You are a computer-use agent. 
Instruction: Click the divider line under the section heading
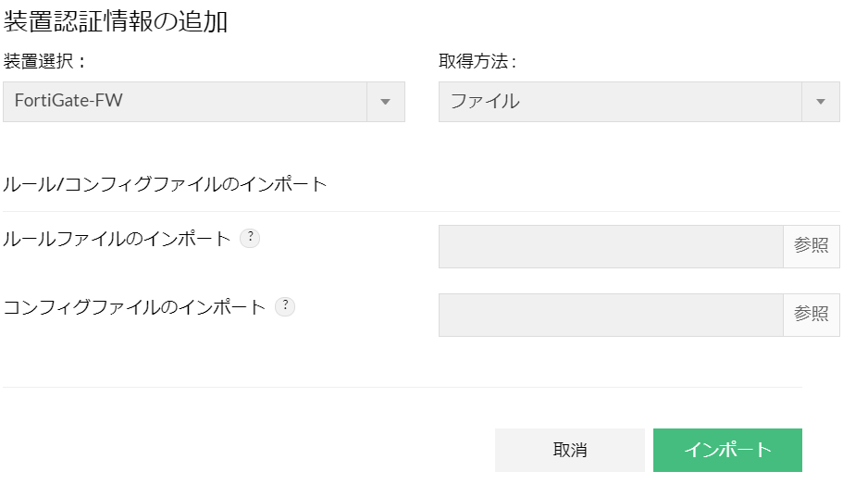coord(421,211)
